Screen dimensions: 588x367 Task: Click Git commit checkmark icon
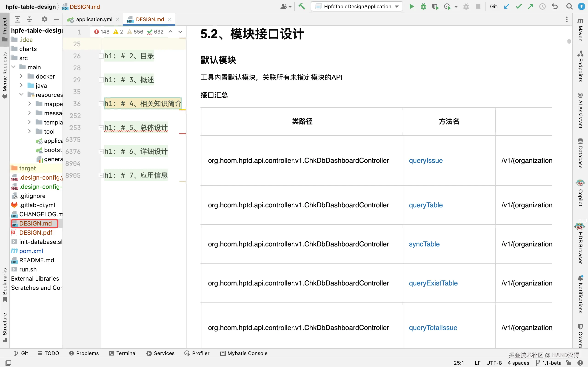[519, 7]
